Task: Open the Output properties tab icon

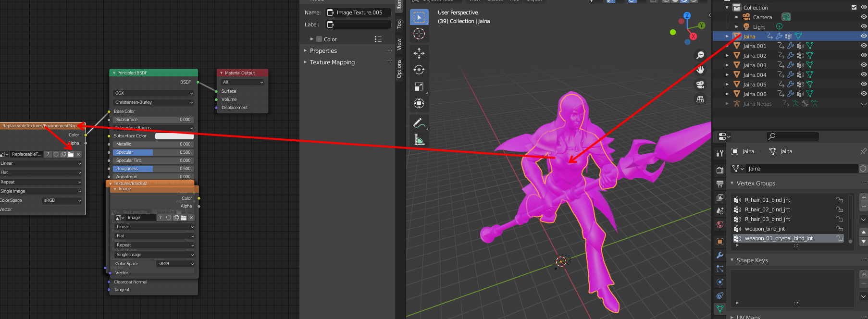Action: pos(719,184)
